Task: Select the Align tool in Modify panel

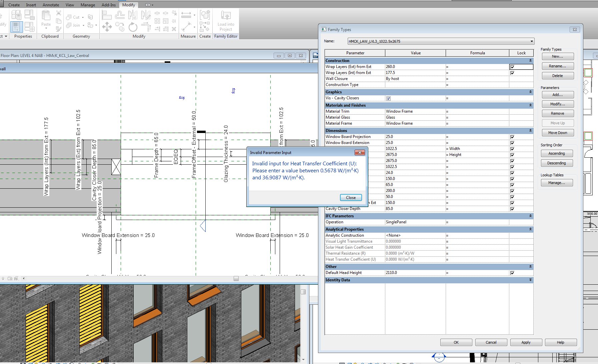Action: 106,15
